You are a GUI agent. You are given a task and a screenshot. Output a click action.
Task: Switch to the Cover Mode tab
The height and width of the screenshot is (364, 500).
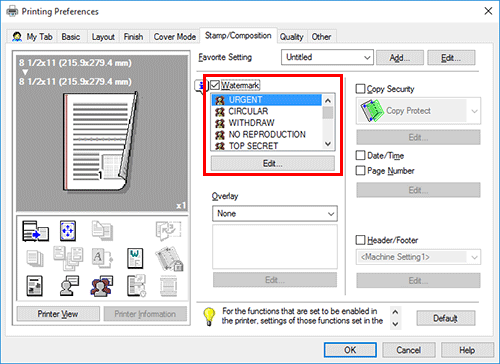[175, 37]
